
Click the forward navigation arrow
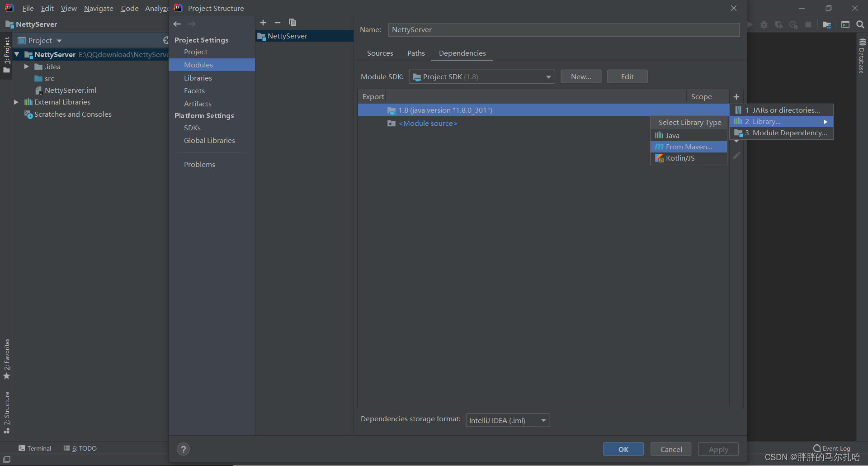[192, 24]
